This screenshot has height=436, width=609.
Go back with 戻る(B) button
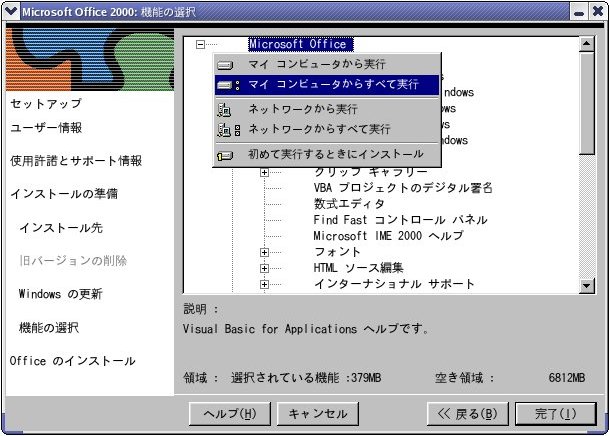[468, 414]
